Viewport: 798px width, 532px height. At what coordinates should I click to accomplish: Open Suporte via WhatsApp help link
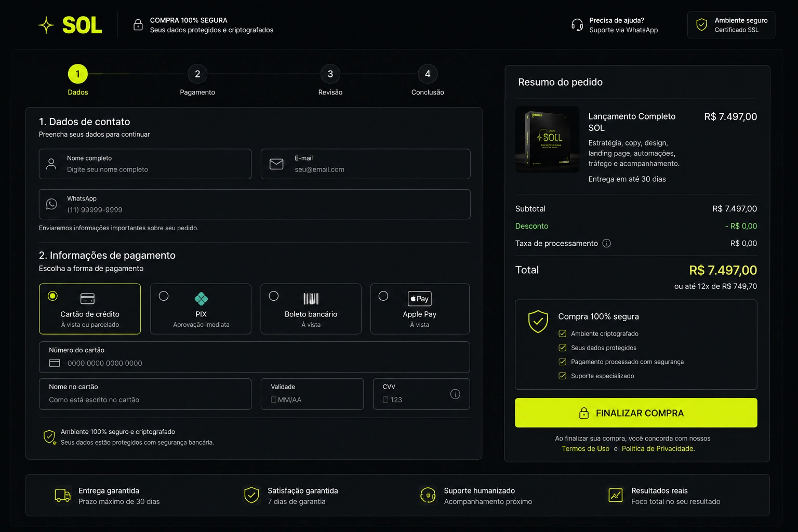623,30
